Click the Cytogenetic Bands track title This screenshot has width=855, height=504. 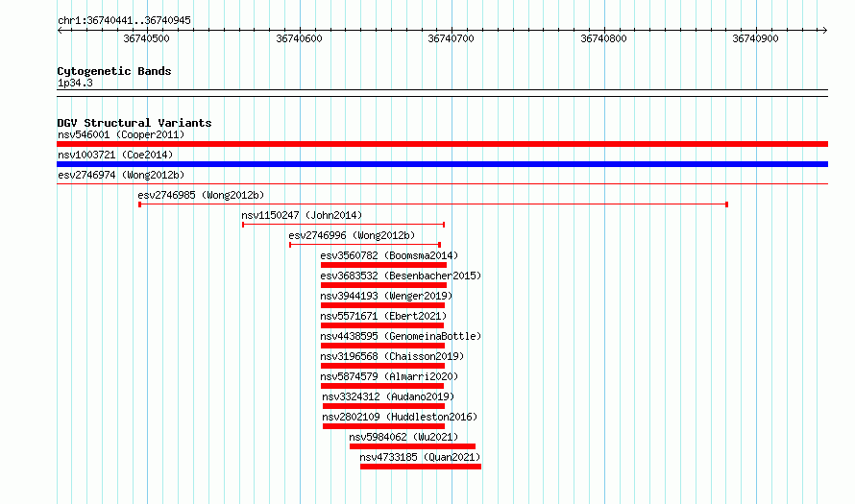(114, 71)
